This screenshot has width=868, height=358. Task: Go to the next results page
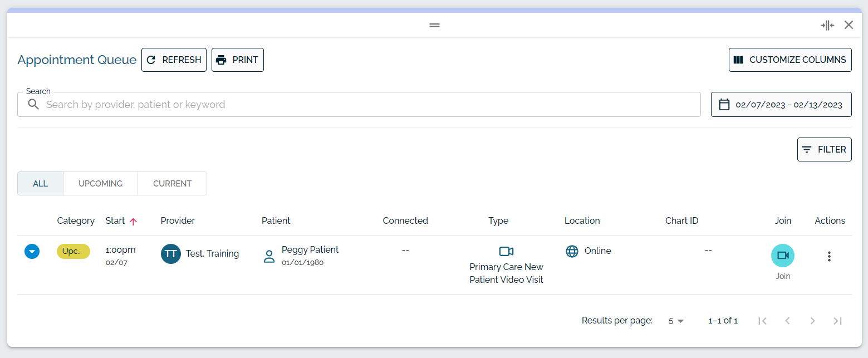[x=812, y=321]
